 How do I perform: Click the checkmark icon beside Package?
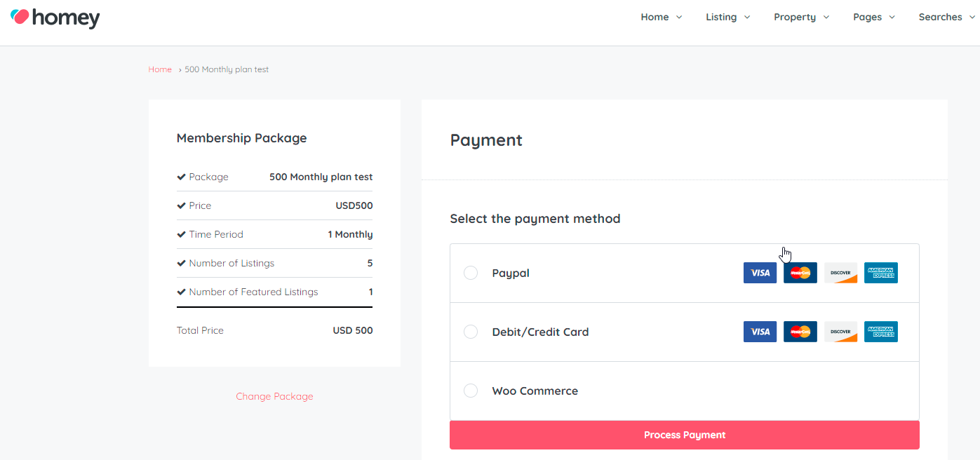coord(181,177)
